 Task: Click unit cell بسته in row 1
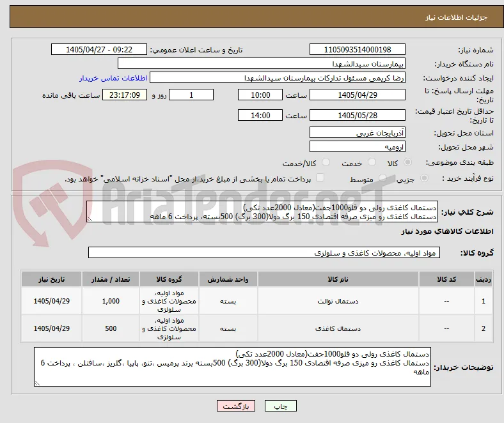click(228, 301)
